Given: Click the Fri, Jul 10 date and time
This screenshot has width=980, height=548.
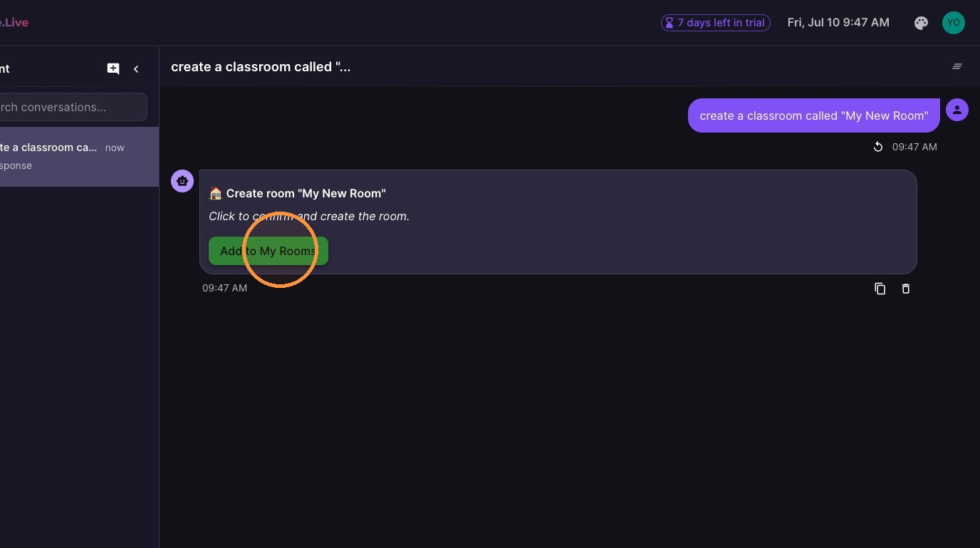Looking at the screenshot, I should pos(838,23).
